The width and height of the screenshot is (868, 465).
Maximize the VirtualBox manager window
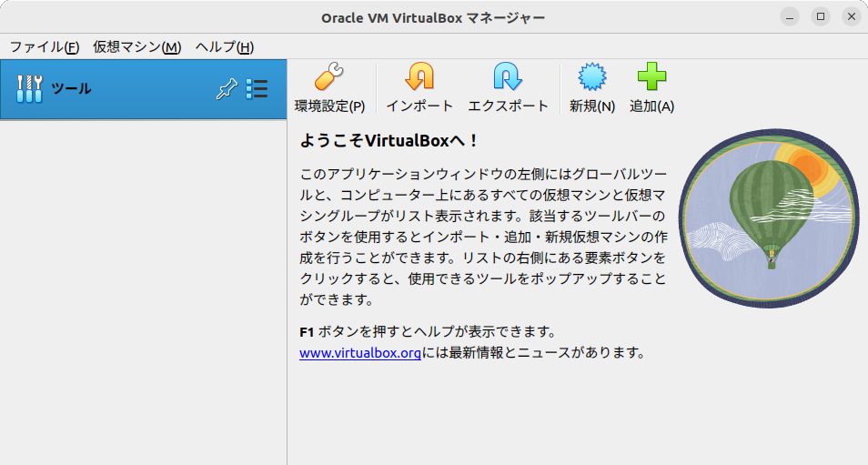821,17
